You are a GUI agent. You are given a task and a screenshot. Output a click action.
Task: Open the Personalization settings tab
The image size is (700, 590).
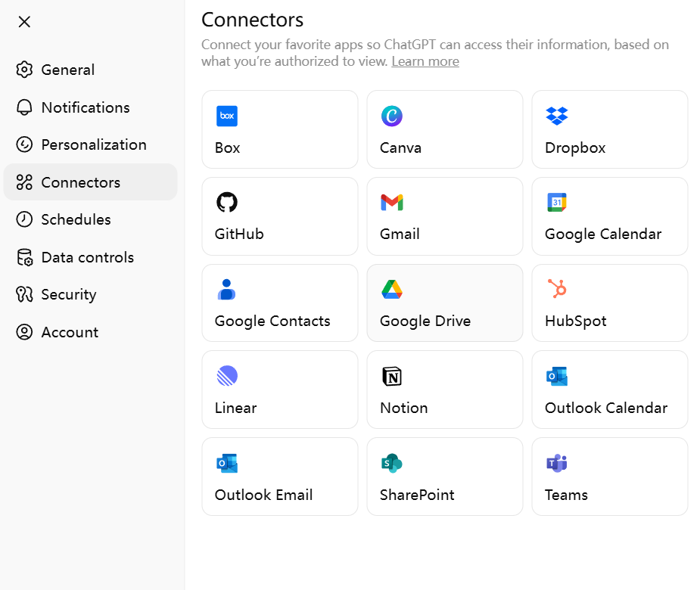click(x=93, y=144)
